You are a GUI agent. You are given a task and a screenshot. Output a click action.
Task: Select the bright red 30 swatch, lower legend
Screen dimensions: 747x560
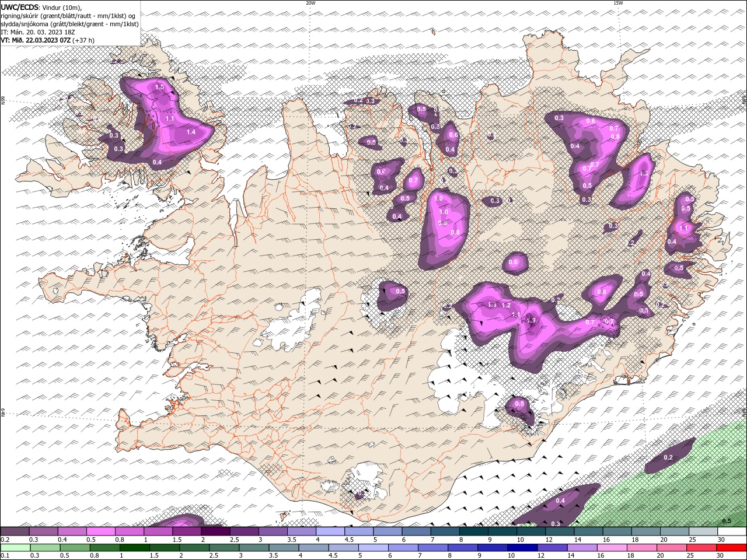(x=732, y=548)
